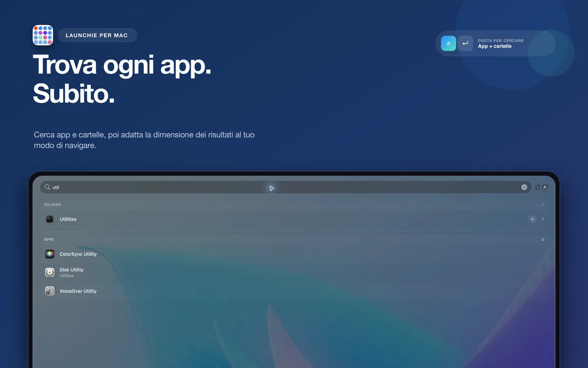The width and height of the screenshot is (588, 368).
Task: Open Disk Utility app result
Action: coord(294,272)
